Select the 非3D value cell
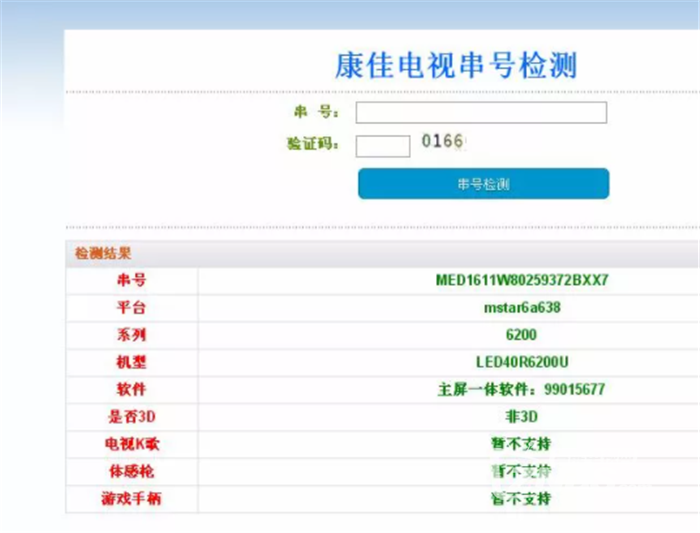 [521, 416]
